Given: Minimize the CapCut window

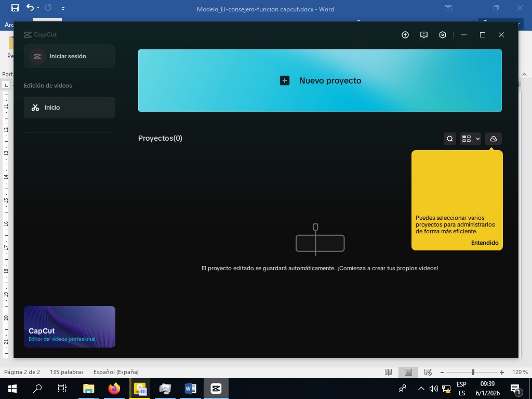Looking at the screenshot, I should pos(464,35).
